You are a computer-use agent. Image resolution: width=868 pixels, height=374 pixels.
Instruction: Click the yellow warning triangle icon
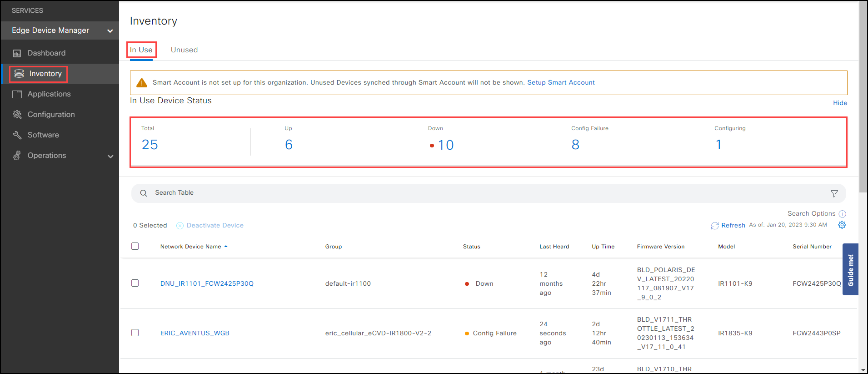coord(142,83)
